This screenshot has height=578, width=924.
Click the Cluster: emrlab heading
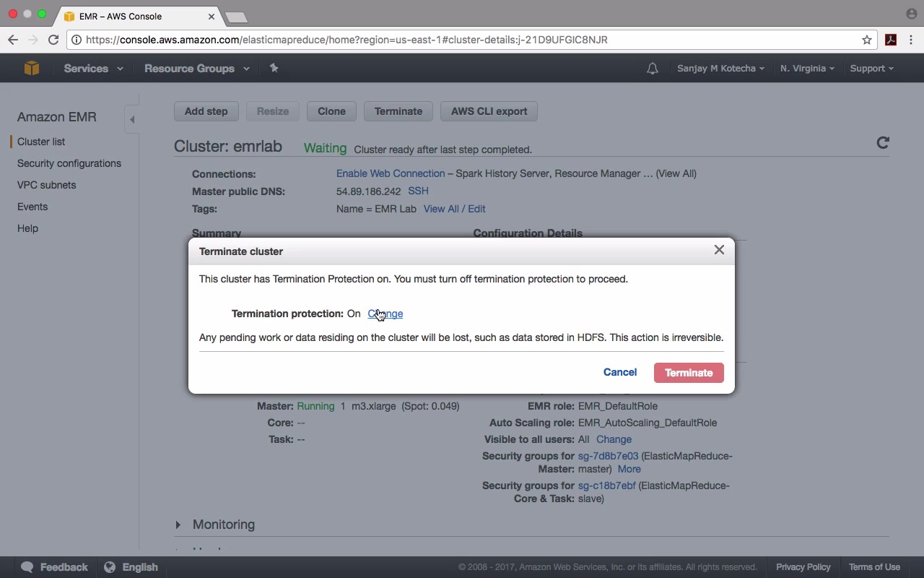228,146
